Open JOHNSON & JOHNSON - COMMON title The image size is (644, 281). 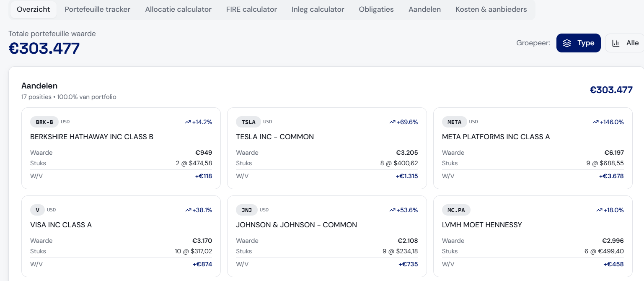tap(297, 225)
